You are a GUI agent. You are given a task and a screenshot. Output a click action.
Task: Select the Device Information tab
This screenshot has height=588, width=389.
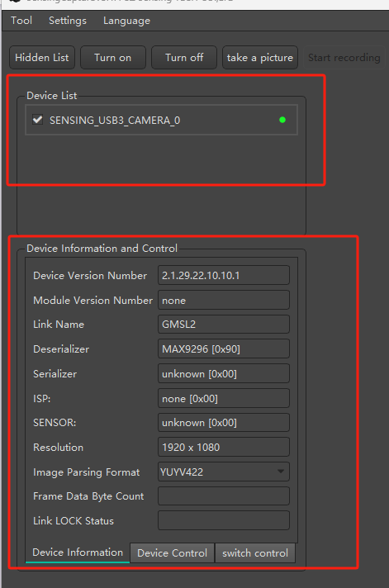pyautogui.click(x=78, y=552)
